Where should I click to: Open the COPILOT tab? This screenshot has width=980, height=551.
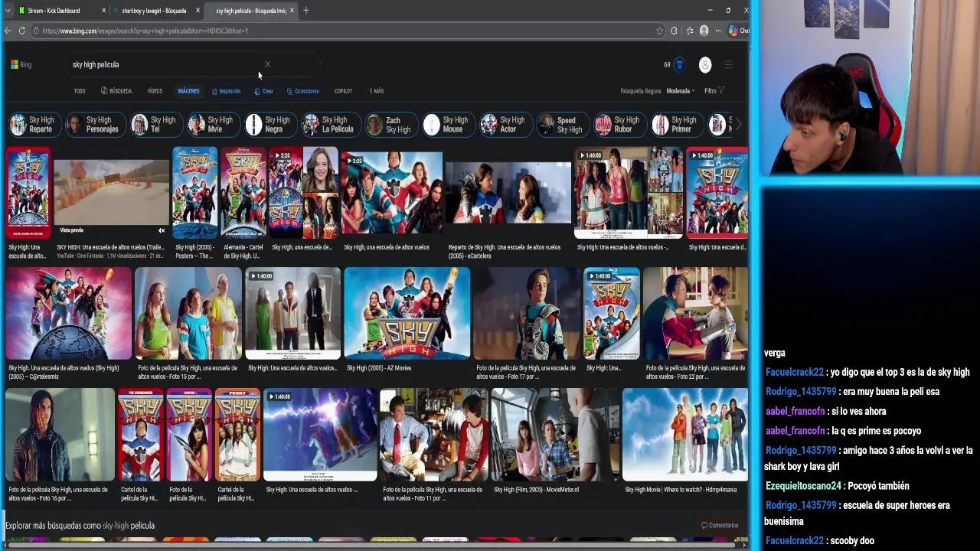[343, 91]
